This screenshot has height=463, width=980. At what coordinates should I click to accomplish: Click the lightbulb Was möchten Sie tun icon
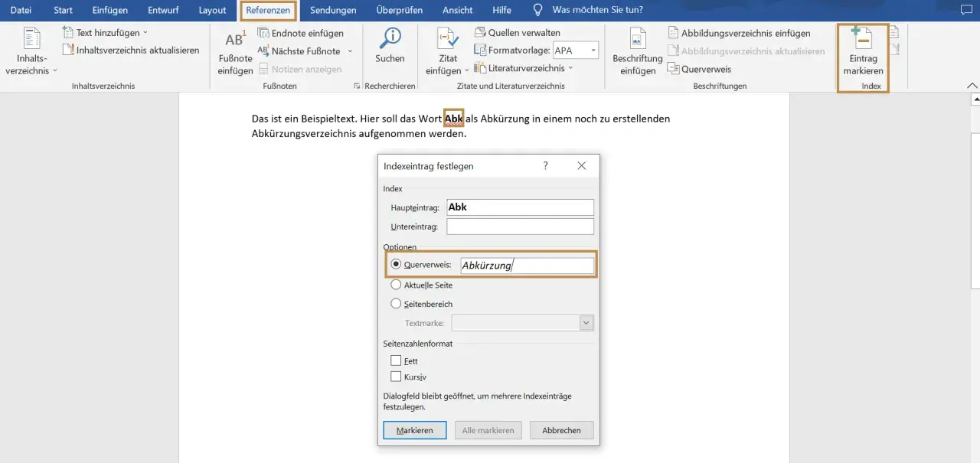coord(538,10)
